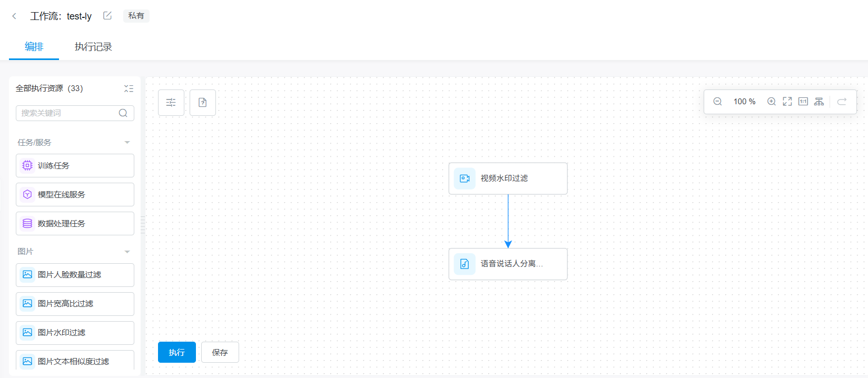Open the 执行记录 tab

[93, 47]
